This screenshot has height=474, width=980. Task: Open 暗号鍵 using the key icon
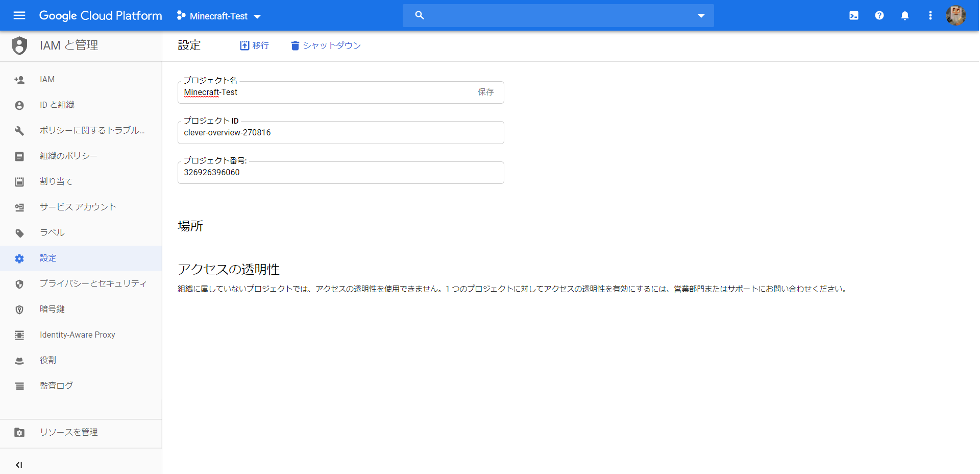(19, 309)
